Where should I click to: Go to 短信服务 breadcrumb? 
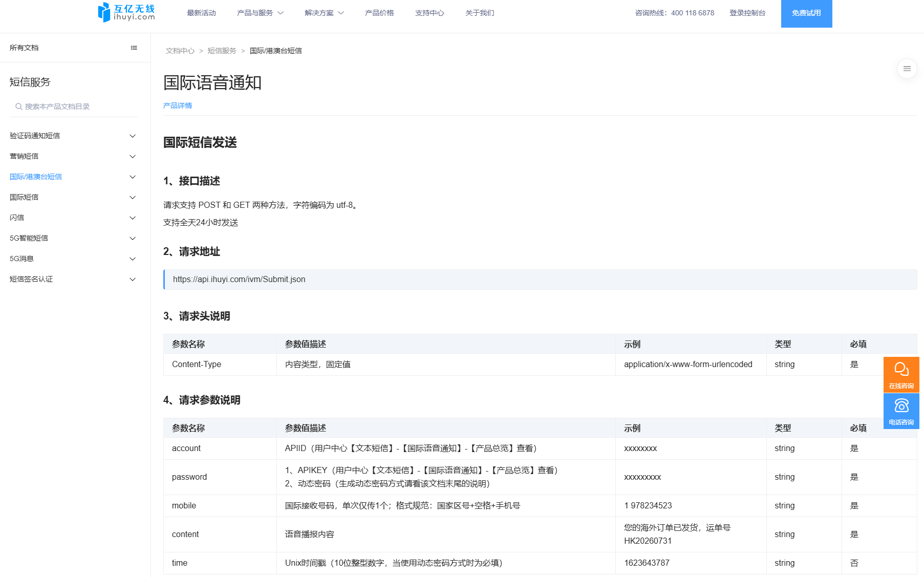coord(222,51)
